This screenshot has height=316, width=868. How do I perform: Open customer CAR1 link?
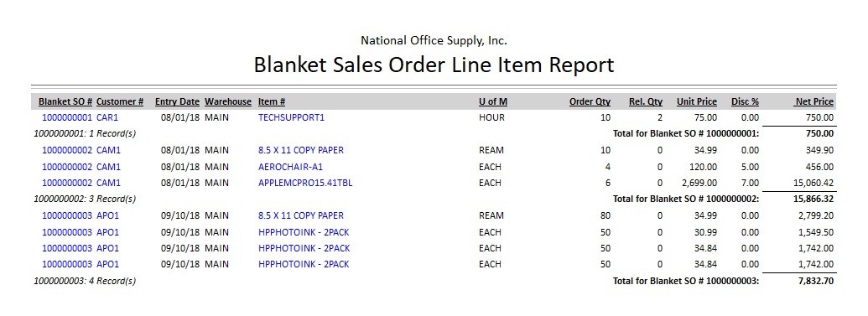(107, 118)
